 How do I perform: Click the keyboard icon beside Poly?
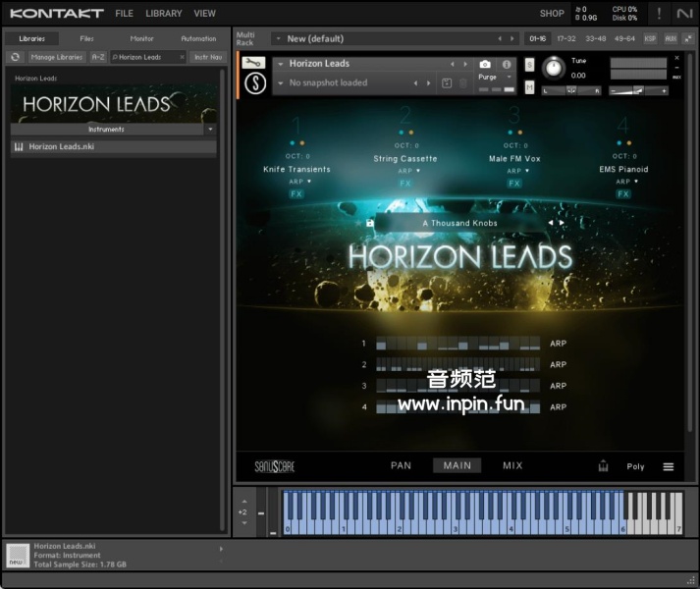[603, 466]
